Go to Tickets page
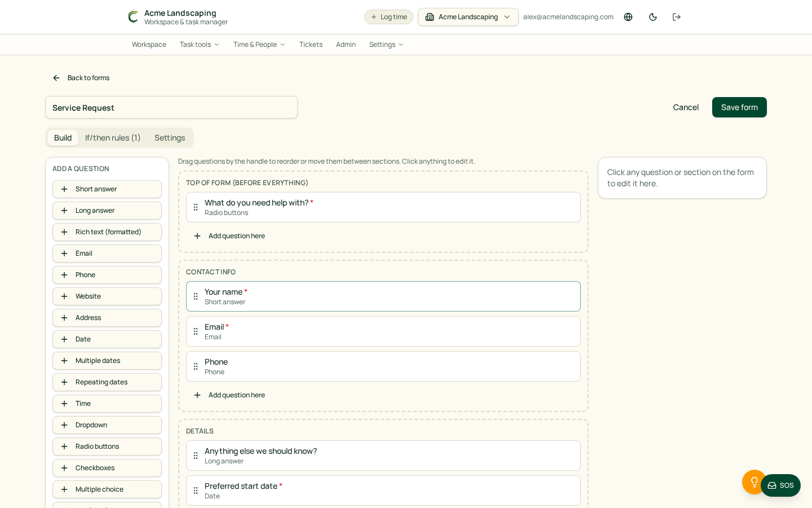Image resolution: width=812 pixels, height=508 pixels. [x=311, y=45]
